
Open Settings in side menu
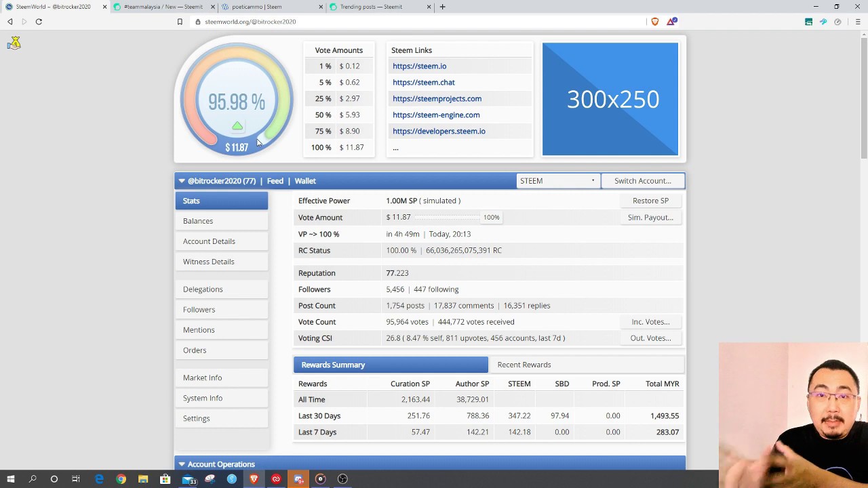(222, 418)
